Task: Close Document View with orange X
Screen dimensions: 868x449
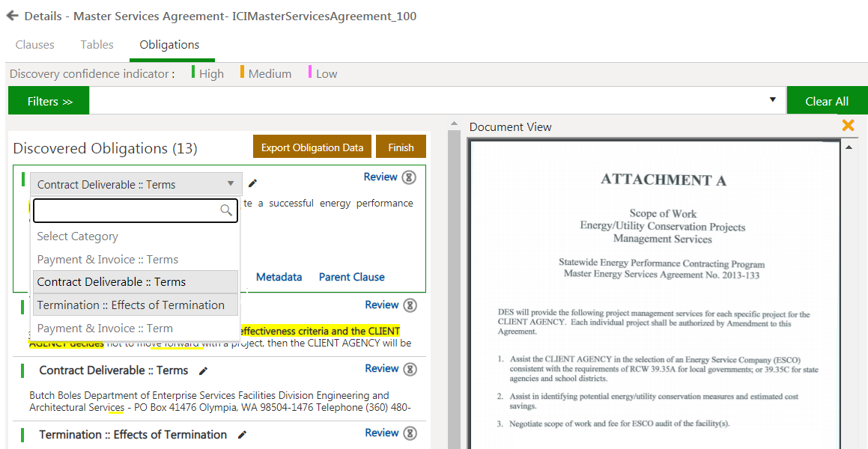Action: coord(848,126)
